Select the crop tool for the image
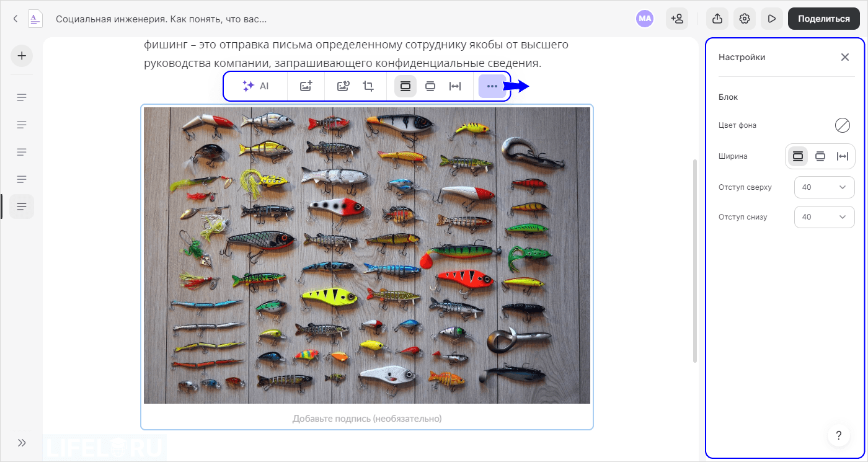Image resolution: width=868 pixels, height=462 pixels. click(369, 86)
